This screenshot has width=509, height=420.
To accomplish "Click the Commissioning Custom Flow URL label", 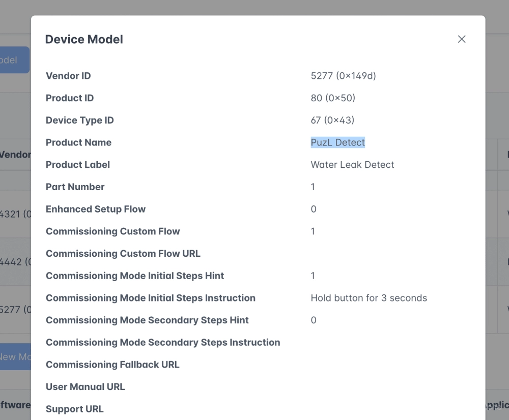I will tap(123, 253).
